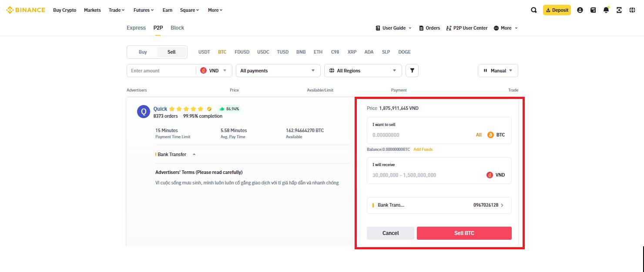Open the user profile icon

point(580,10)
